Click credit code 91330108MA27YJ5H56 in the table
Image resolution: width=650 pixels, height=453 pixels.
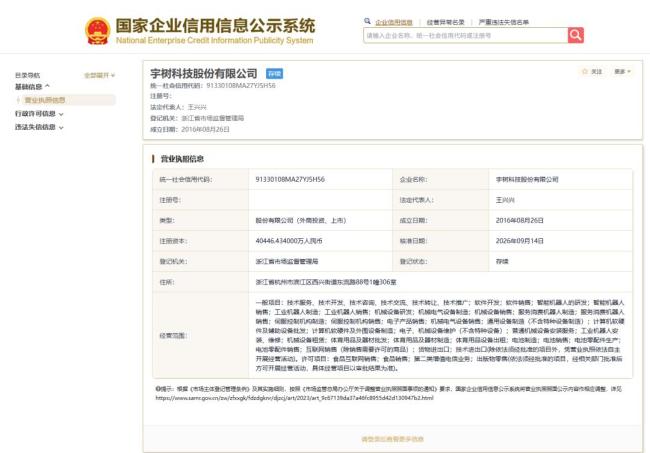click(290, 179)
